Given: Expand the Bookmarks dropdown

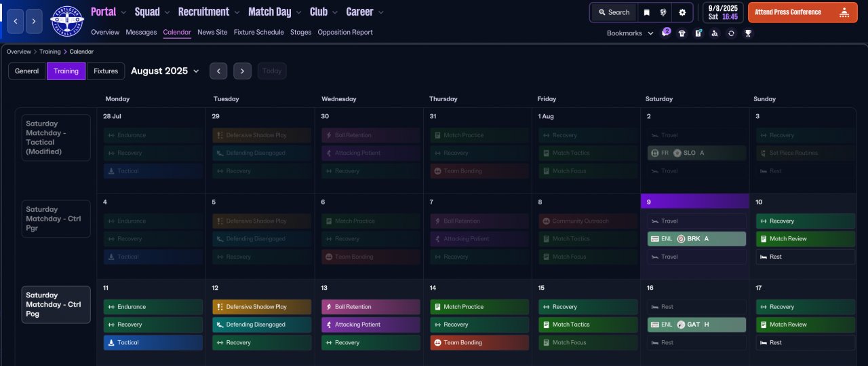Looking at the screenshot, I should coord(630,33).
